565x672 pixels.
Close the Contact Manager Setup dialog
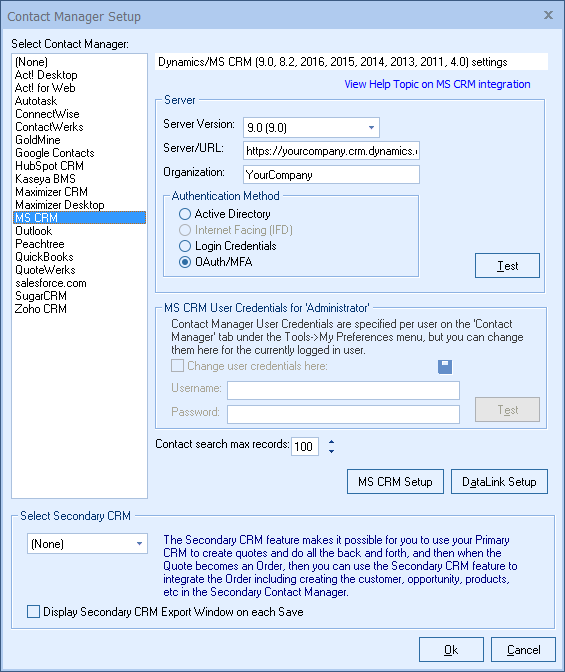(548, 15)
